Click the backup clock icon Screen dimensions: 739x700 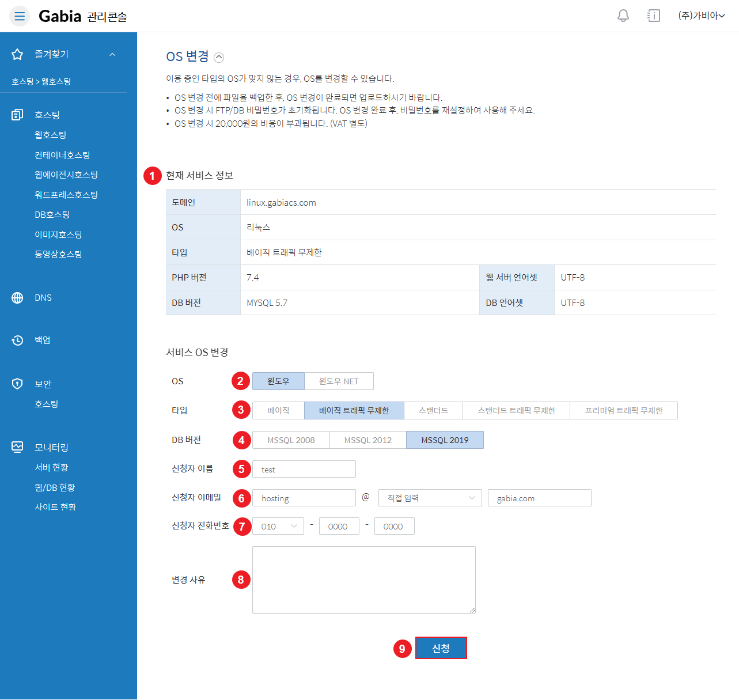point(17,340)
